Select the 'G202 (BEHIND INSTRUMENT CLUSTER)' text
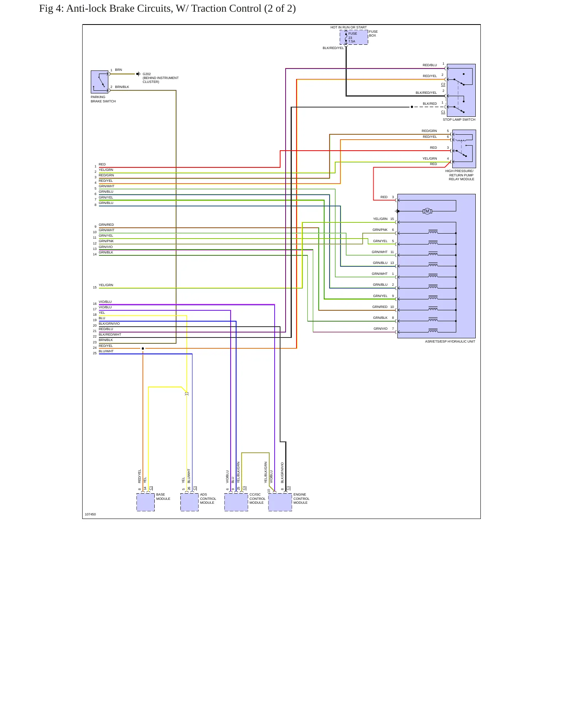The width and height of the screenshot is (563, 728). coord(161,78)
